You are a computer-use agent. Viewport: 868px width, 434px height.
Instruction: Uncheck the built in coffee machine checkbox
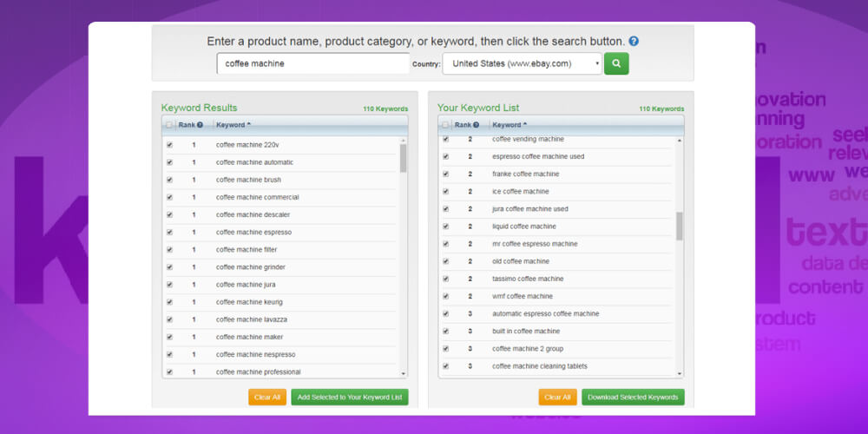(445, 331)
